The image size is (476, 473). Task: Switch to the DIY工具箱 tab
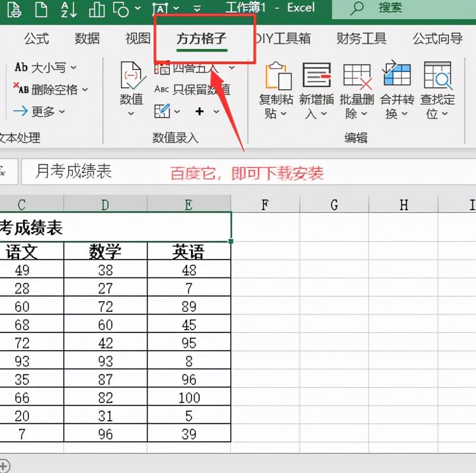tap(282, 38)
